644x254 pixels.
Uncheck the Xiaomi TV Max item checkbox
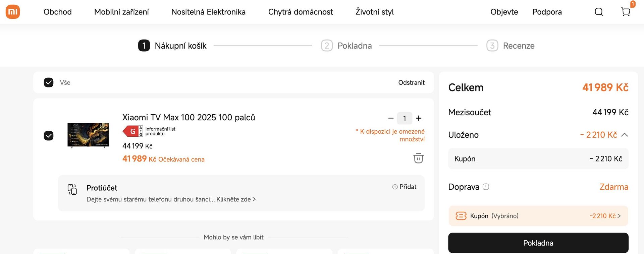pyautogui.click(x=49, y=136)
